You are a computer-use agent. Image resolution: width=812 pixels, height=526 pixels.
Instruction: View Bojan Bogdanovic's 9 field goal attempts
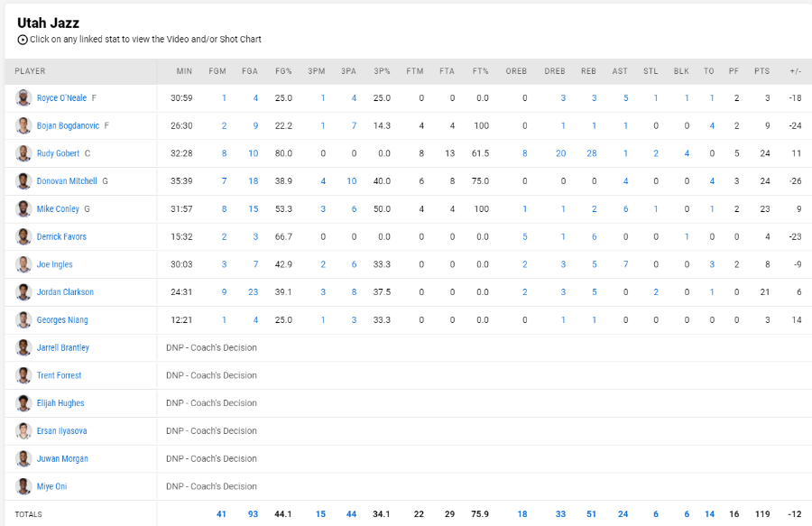coord(255,125)
